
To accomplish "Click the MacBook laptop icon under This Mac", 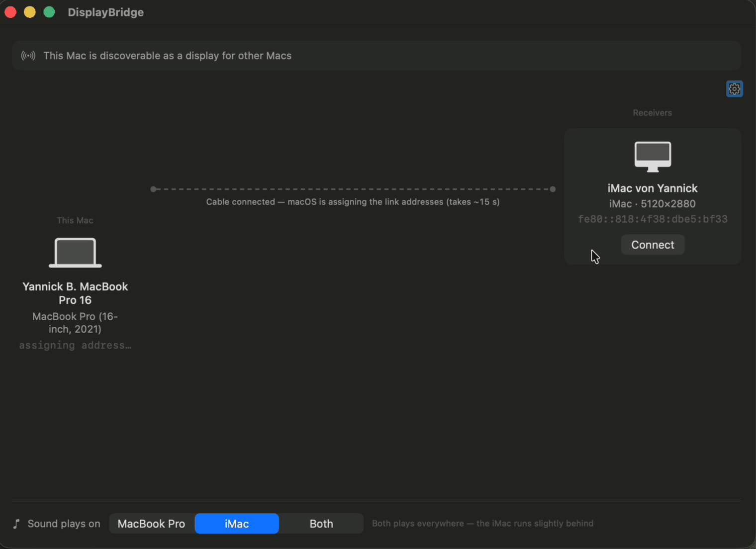I will pos(75,253).
